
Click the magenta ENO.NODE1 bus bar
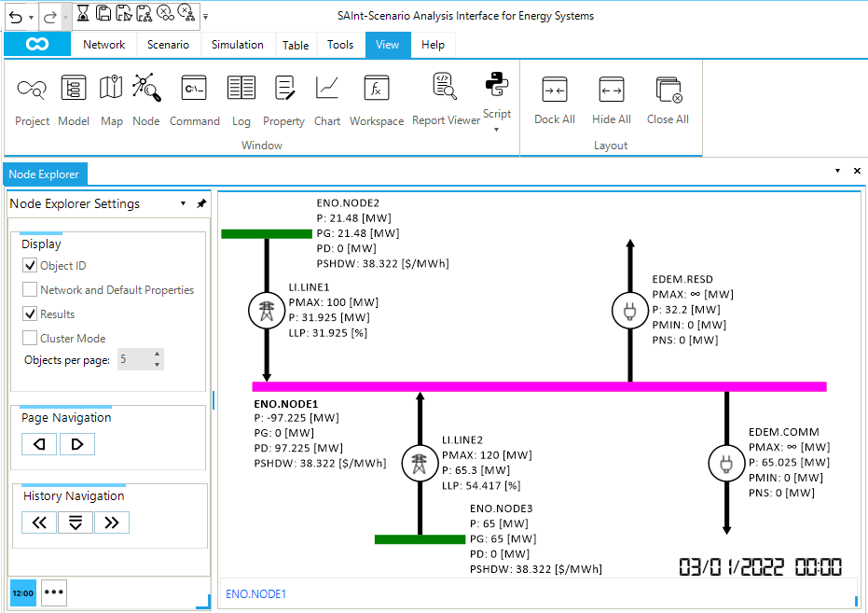(x=539, y=386)
